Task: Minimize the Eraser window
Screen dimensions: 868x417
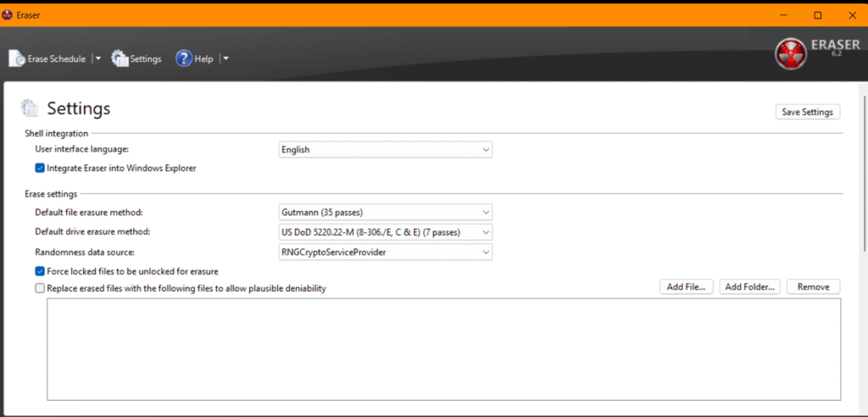Action: tap(783, 15)
